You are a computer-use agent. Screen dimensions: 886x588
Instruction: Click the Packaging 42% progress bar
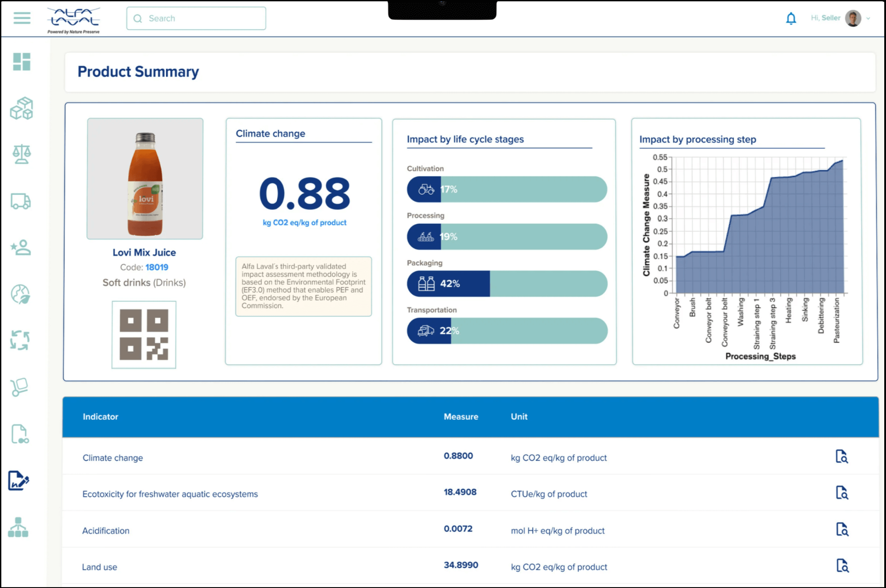coord(507,283)
